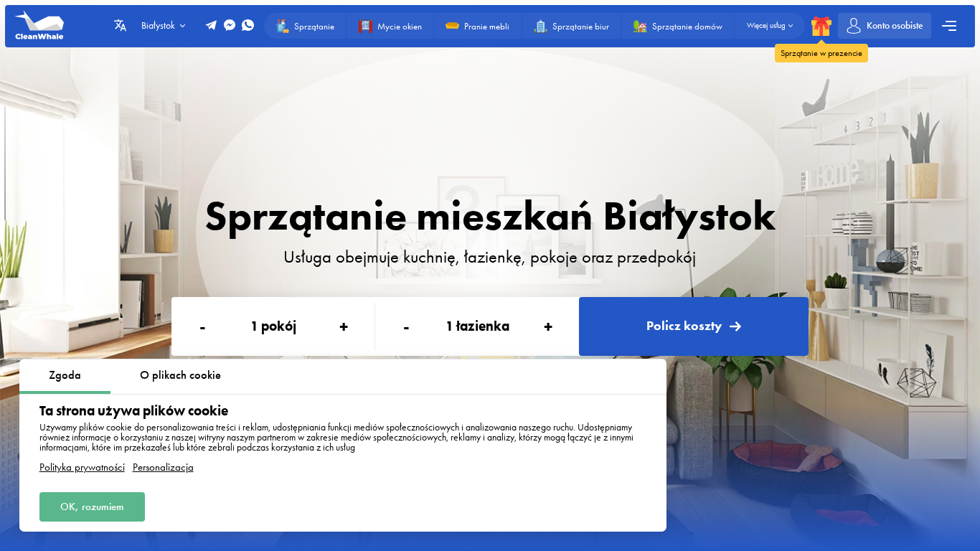
Task: Increase the number of bathrooms
Action: [548, 327]
